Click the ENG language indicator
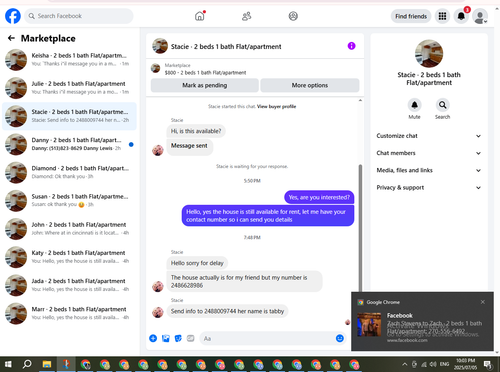500x372 pixels. pyautogui.click(x=444, y=364)
